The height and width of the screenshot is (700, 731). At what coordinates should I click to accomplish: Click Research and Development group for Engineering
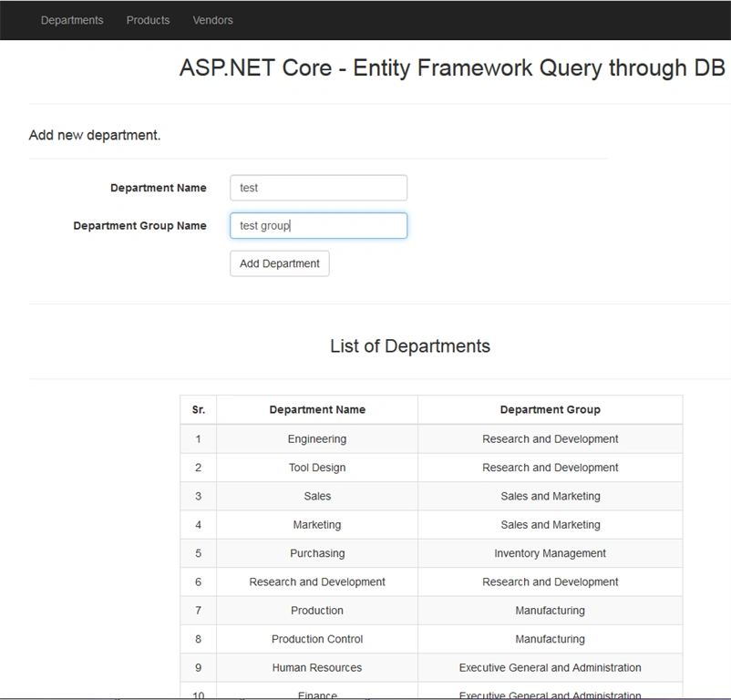point(551,439)
